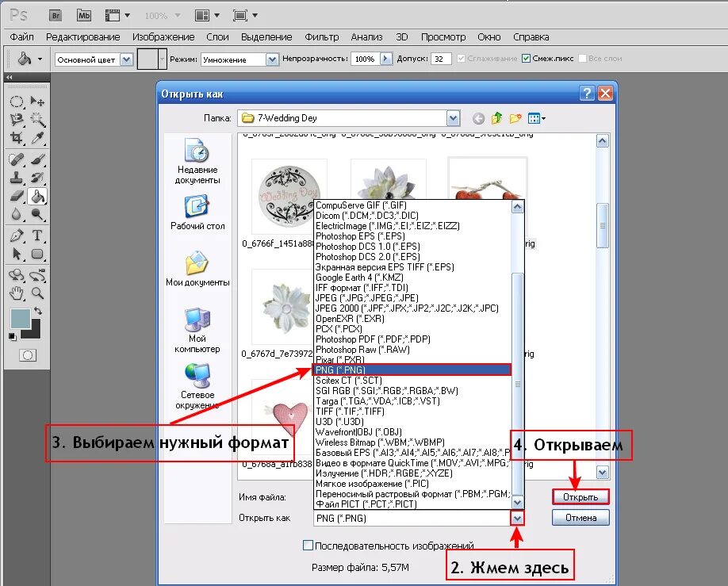
Task: Choose the Path Selection tool
Action: pos(17,254)
